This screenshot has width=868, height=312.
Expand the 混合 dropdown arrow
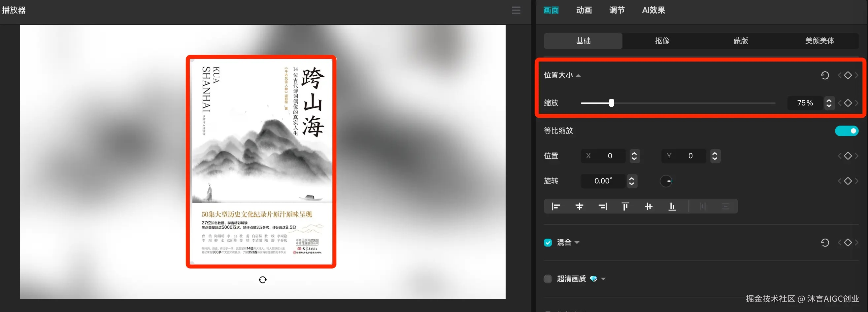(577, 243)
